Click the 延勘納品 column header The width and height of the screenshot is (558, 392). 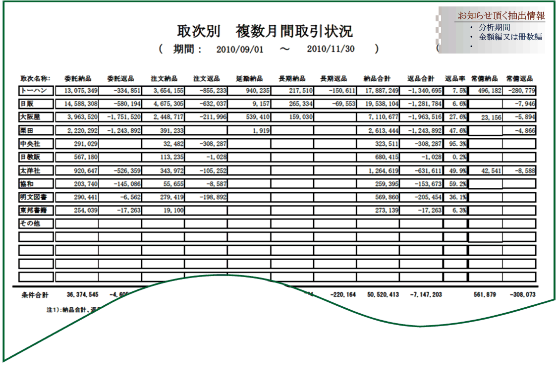click(249, 78)
